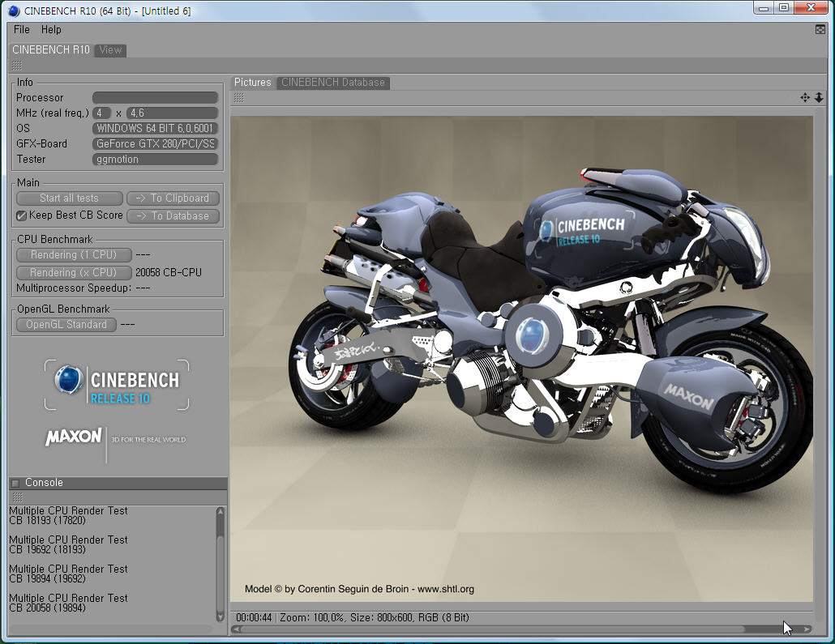Click the model copyright www.shtl.org text

click(359, 589)
